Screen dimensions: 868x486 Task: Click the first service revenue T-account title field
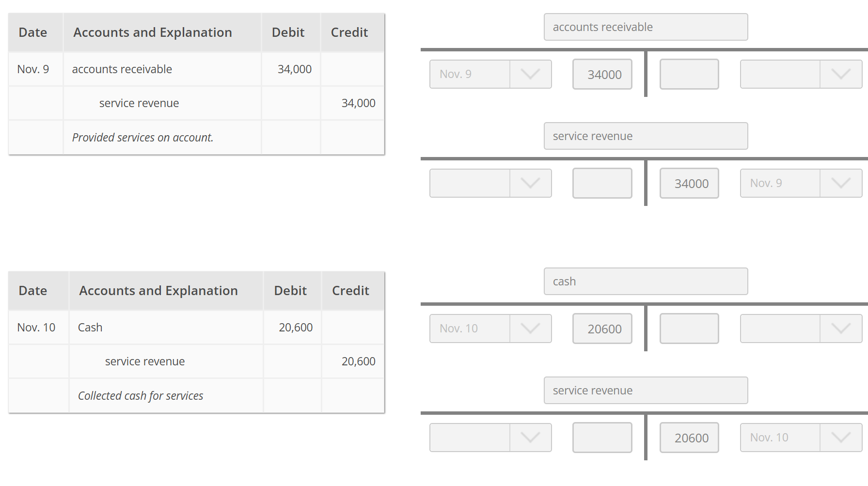(x=646, y=136)
